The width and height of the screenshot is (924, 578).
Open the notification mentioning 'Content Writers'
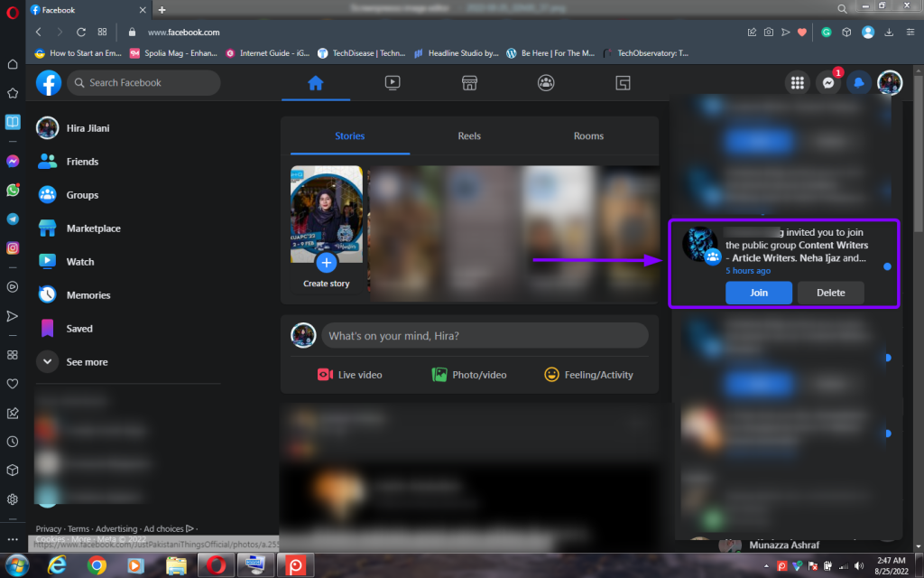point(784,264)
